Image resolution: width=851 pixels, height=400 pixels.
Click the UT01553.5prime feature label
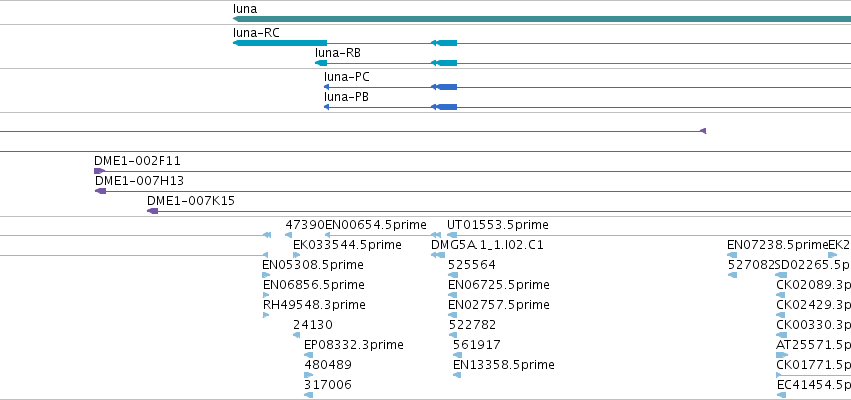point(498,225)
